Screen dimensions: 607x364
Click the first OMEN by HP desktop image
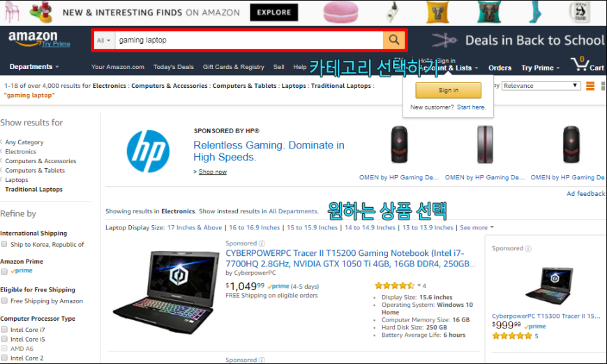click(x=399, y=144)
